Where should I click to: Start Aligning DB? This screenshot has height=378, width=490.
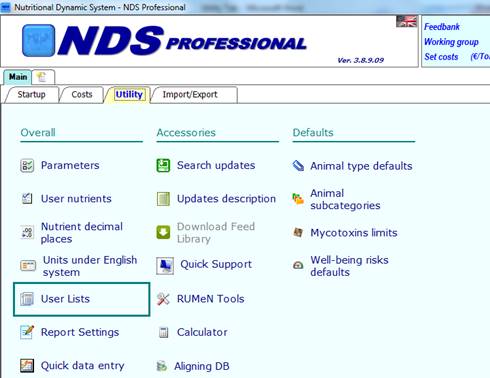202,366
